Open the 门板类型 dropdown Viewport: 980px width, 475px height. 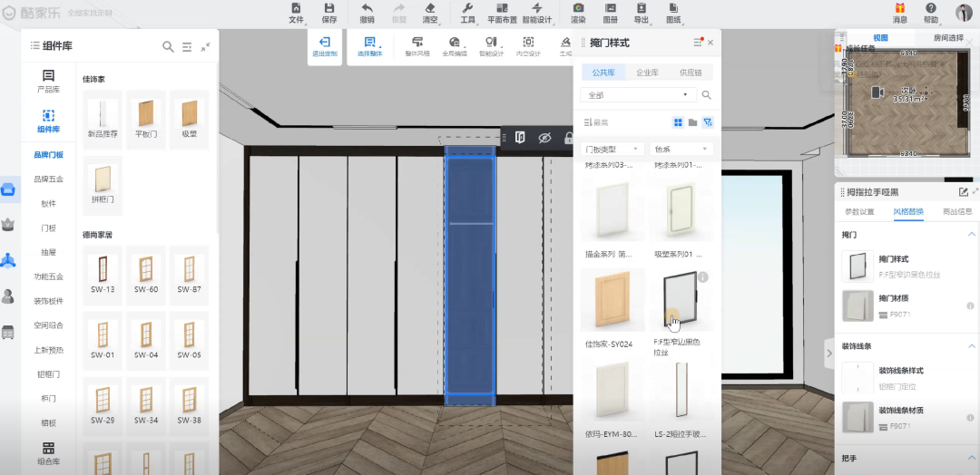[612, 149]
